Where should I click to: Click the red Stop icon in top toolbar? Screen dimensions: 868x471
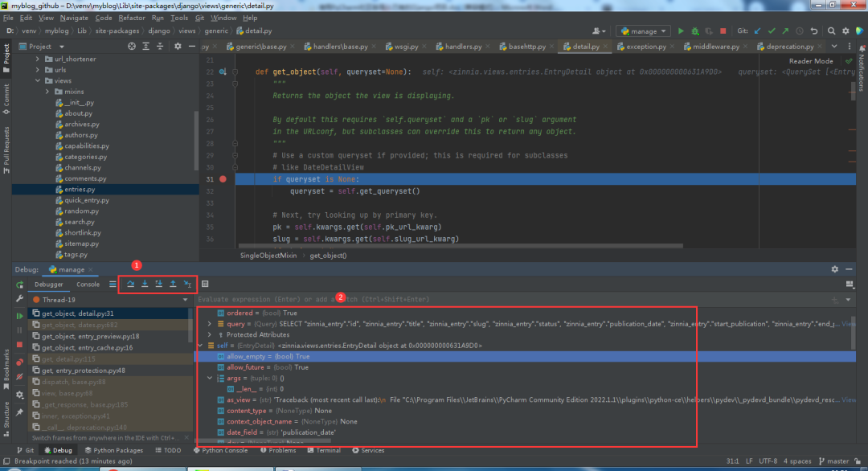(x=723, y=31)
